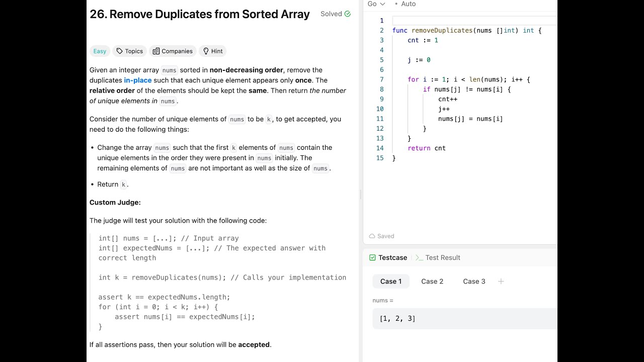Click the building icon beside Companies
This screenshot has width=644, height=362.
coord(156,51)
